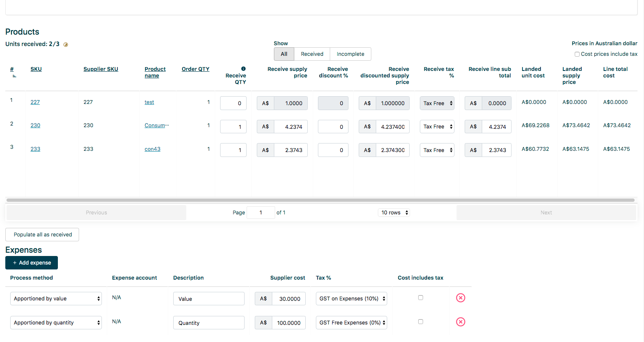Click Receive QTY field for SKU 227
Screen dimensions: 644x342
(233, 103)
